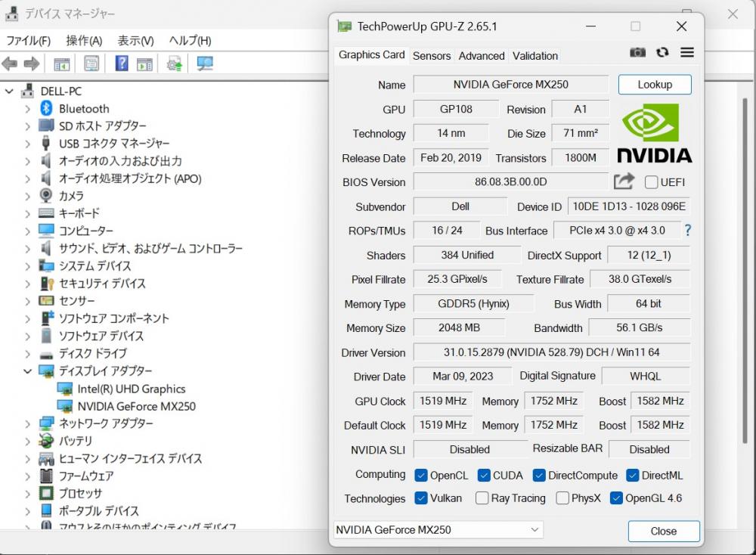
Task: Click the Lookup button
Action: coord(655,85)
